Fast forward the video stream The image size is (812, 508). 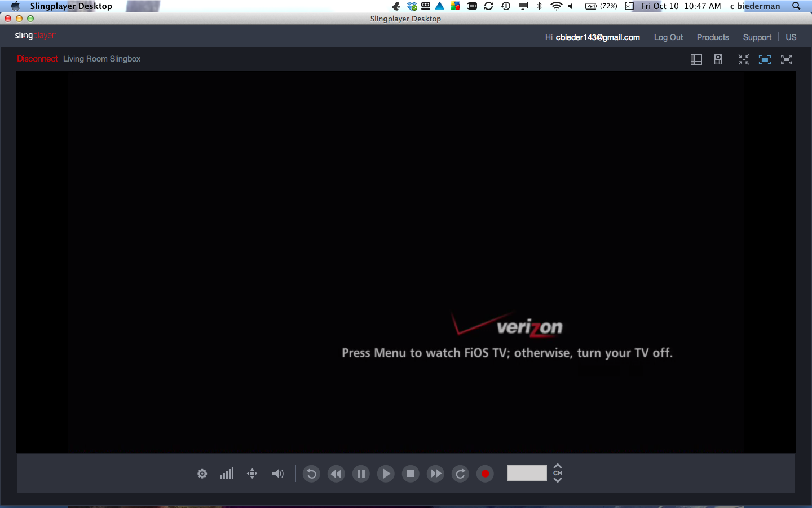coord(435,474)
